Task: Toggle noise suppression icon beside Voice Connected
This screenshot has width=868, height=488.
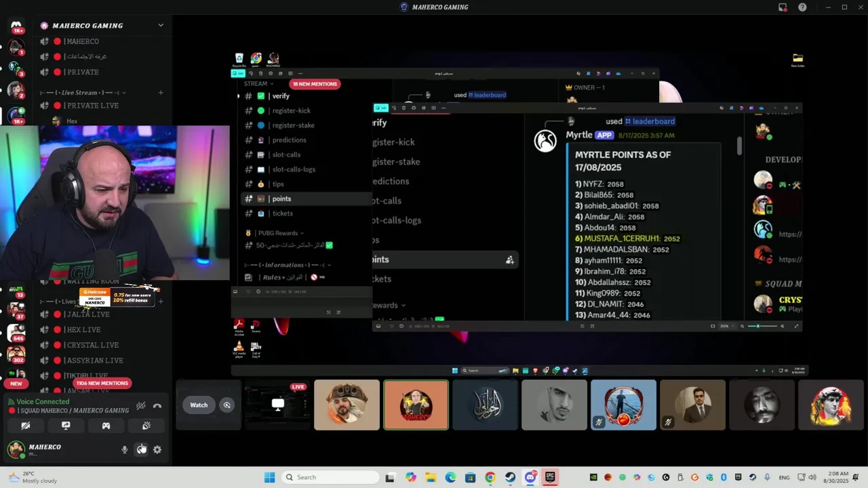Action: pyautogui.click(x=140, y=406)
